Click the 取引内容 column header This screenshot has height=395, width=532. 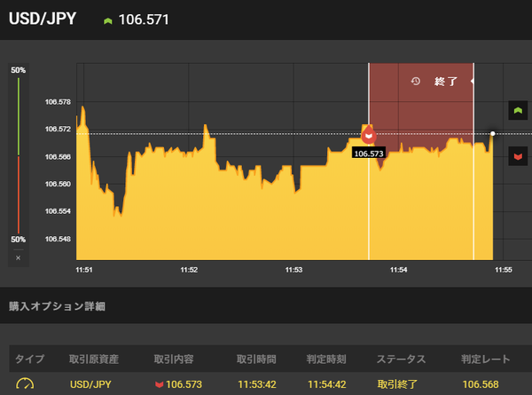(x=174, y=359)
